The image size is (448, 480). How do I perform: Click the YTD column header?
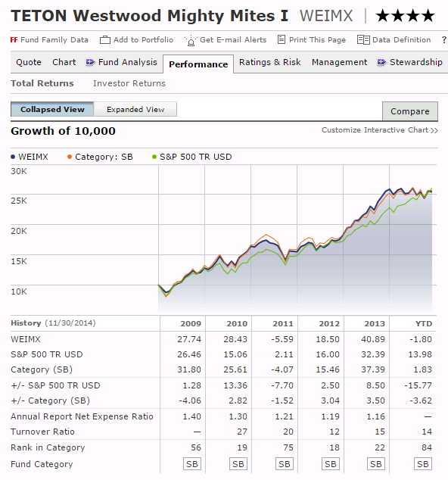(424, 323)
